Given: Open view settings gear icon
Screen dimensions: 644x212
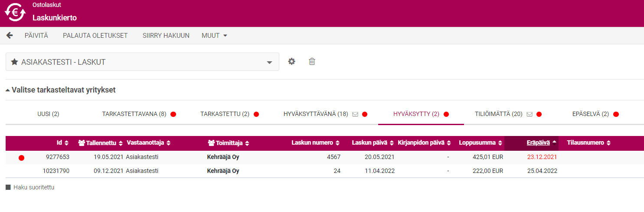Looking at the screenshot, I should click(292, 62).
